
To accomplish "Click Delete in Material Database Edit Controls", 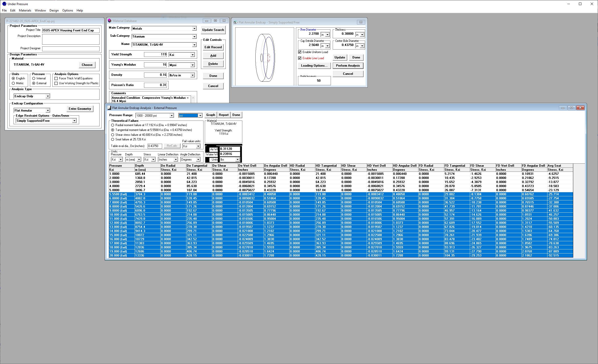I will (213, 64).
